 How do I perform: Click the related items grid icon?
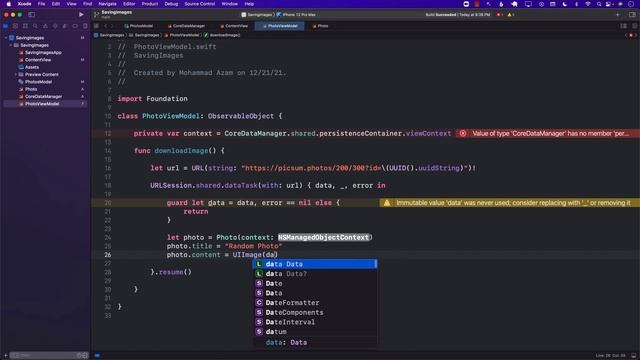[x=96, y=26]
